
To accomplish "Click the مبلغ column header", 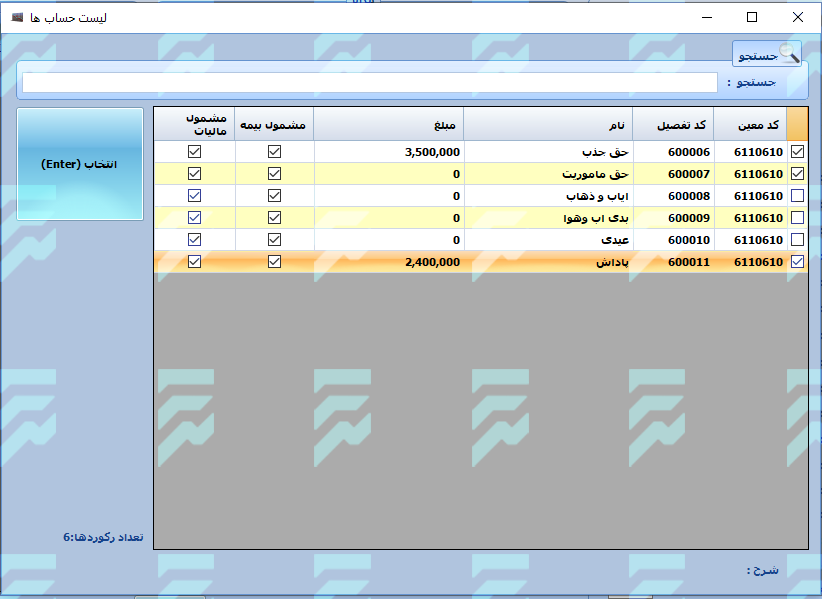I will (388, 124).
